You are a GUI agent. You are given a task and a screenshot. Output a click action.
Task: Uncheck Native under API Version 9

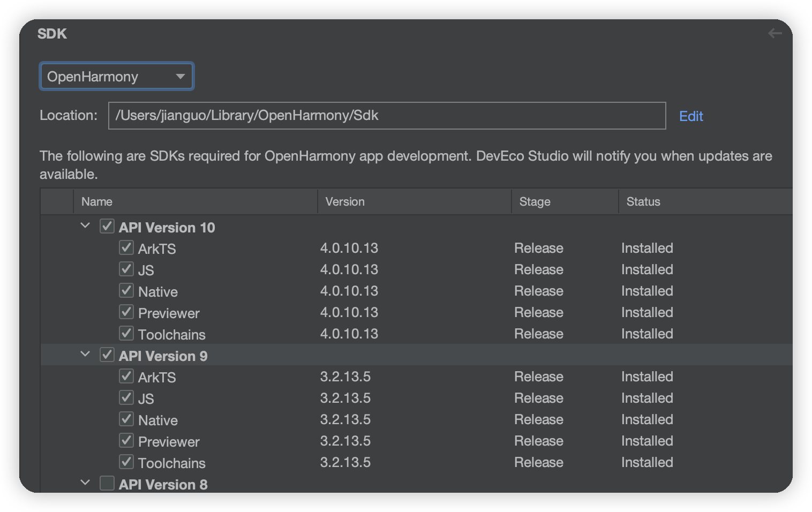click(126, 419)
